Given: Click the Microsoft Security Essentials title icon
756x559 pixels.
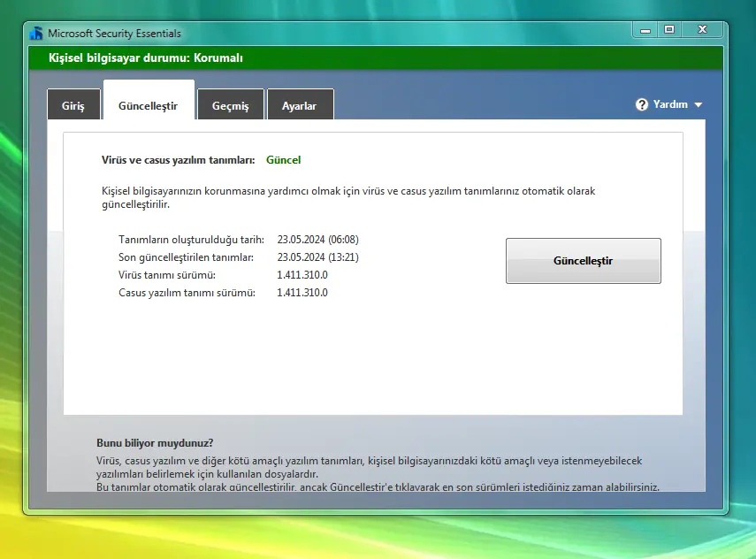Looking at the screenshot, I should tap(36, 34).
